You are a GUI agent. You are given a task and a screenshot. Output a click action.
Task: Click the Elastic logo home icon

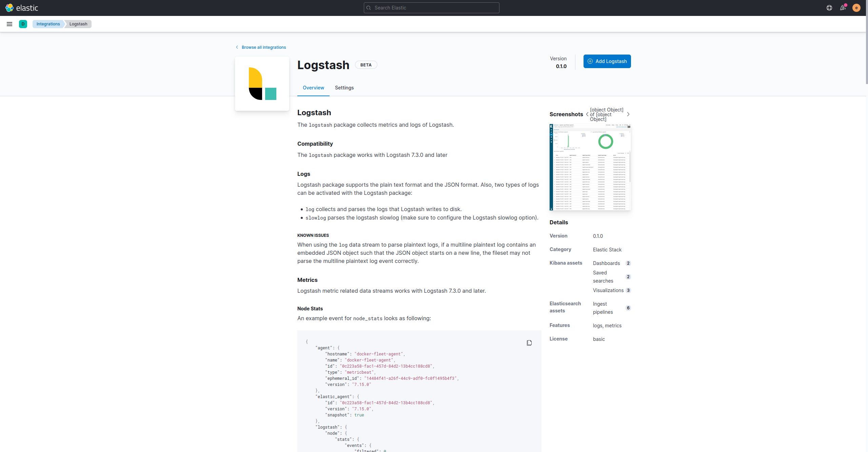9,8
